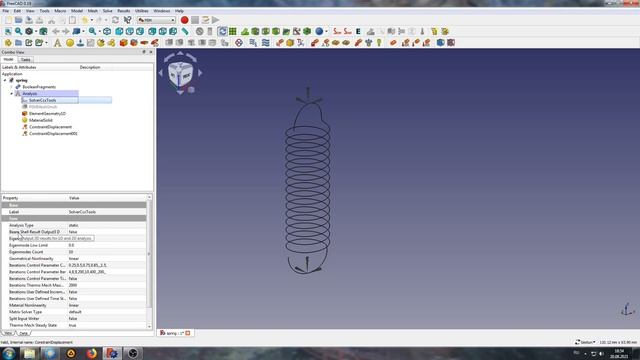Viewport: 640px width, 360px height.
Task: Collapse the spring document tree node
Action: 5,80
